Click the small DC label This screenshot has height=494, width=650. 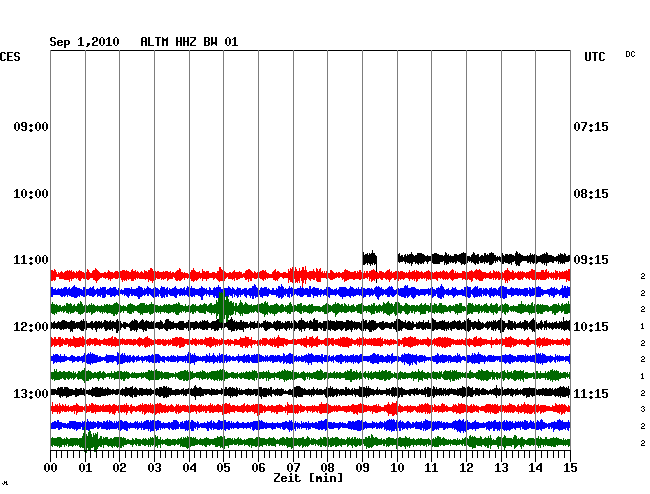(x=630, y=54)
